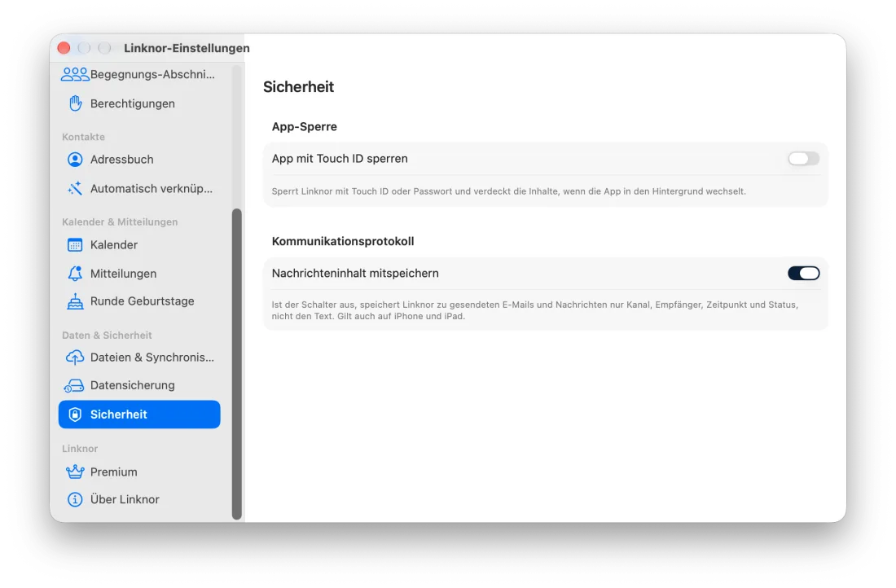
Task: Click the Kommunikationsprotokoll section heading
Action: click(x=343, y=241)
